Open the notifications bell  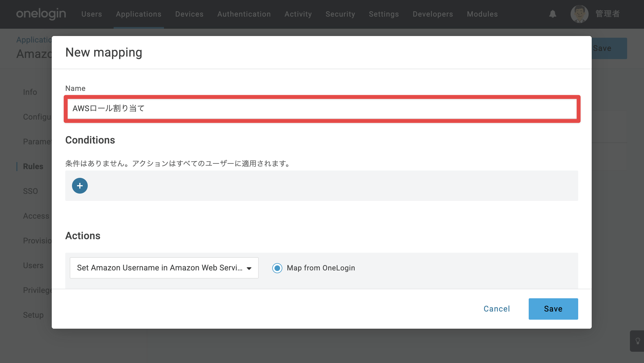point(553,14)
